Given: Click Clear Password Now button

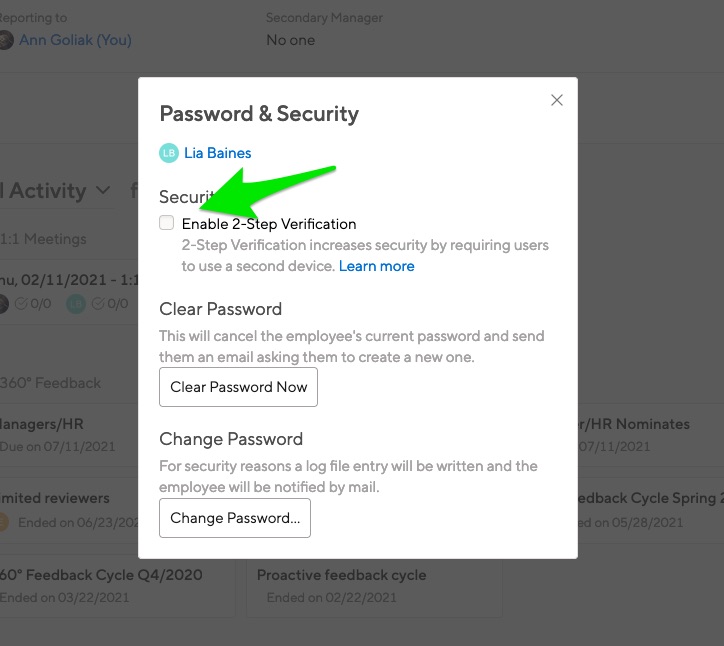Looking at the screenshot, I should click(238, 387).
